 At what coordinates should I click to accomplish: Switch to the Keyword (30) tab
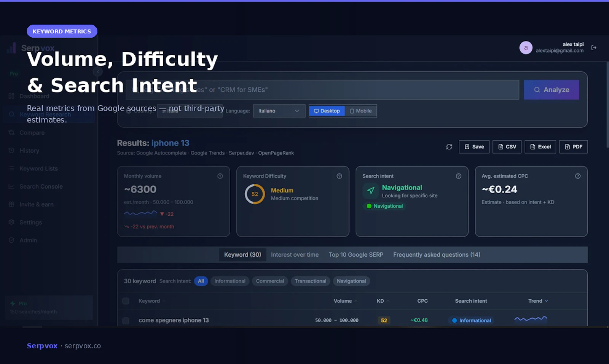coord(242,255)
